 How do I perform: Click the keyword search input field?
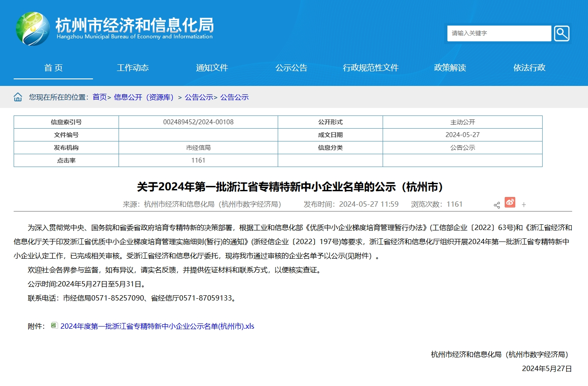click(x=499, y=33)
